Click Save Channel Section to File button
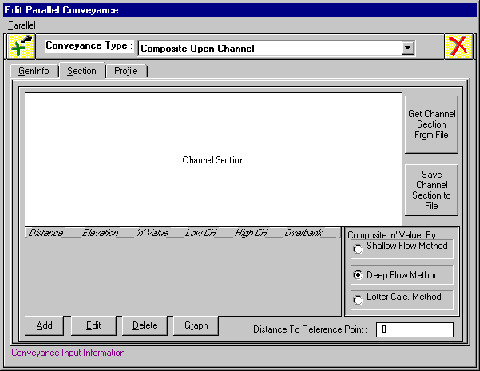Screen dimensions: 480x371 (431, 190)
